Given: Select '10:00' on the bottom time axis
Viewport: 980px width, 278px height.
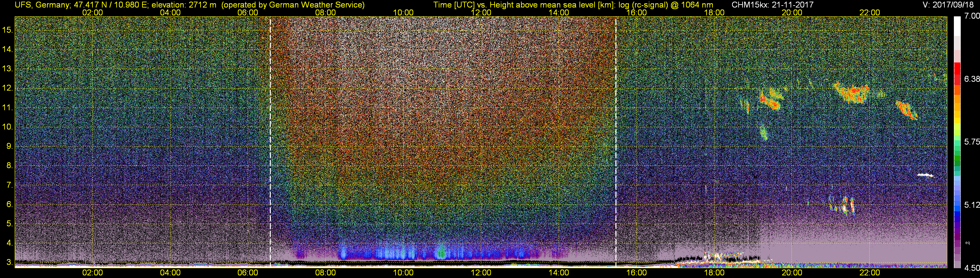Looking at the screenshot, I should tap(403, 273).
